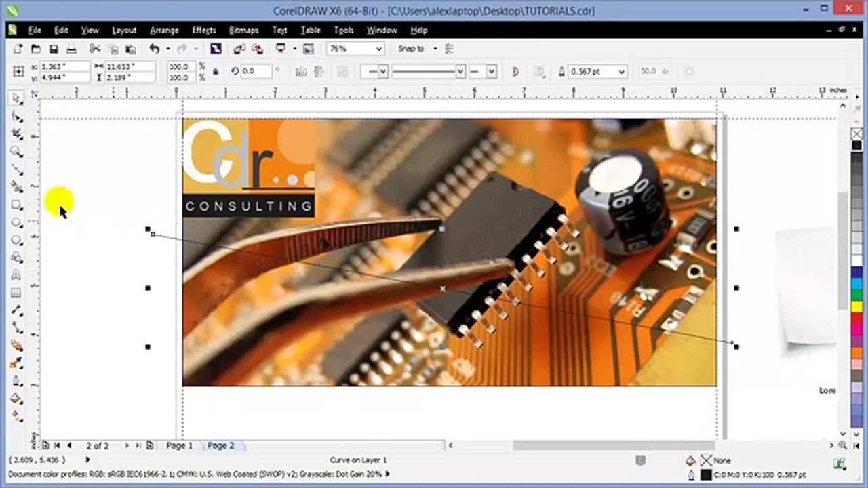Screen dimensions: 868x488
Task: Select the Fill tool
Action: point(16,399)
